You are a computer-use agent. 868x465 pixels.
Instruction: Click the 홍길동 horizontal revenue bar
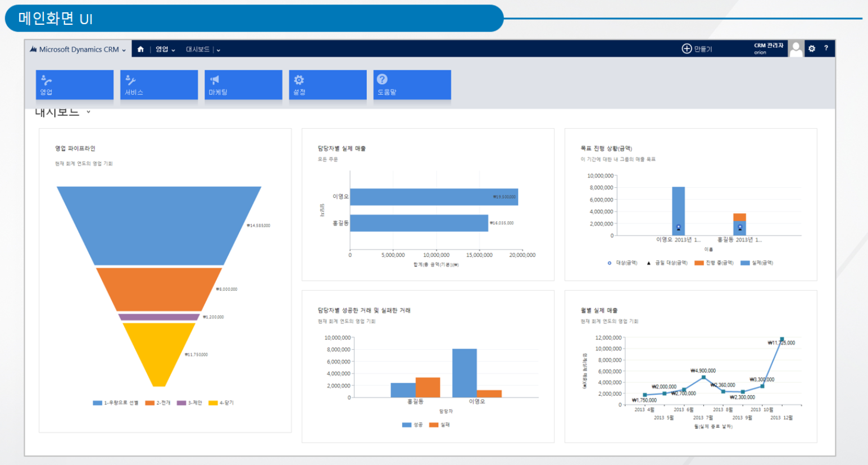[x=419, y=223]
